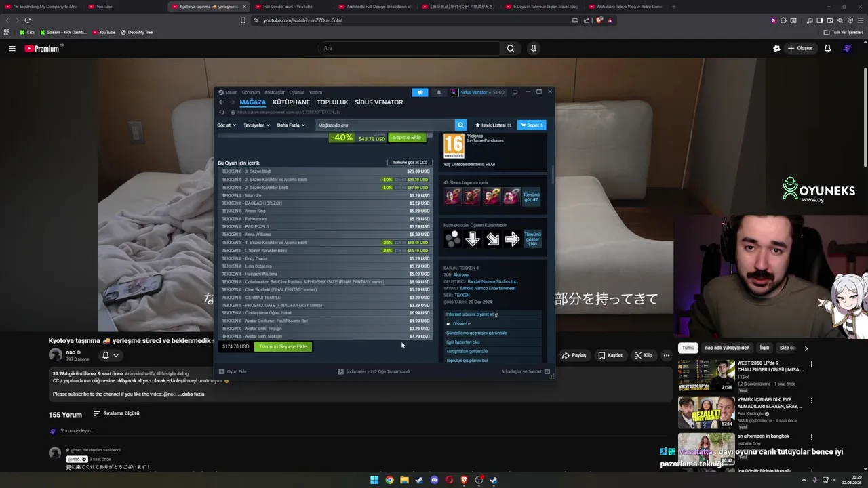
Task: Select TEKKEN 8 - Eddy Gordo DLC row
Action: (x=325, y=258)
